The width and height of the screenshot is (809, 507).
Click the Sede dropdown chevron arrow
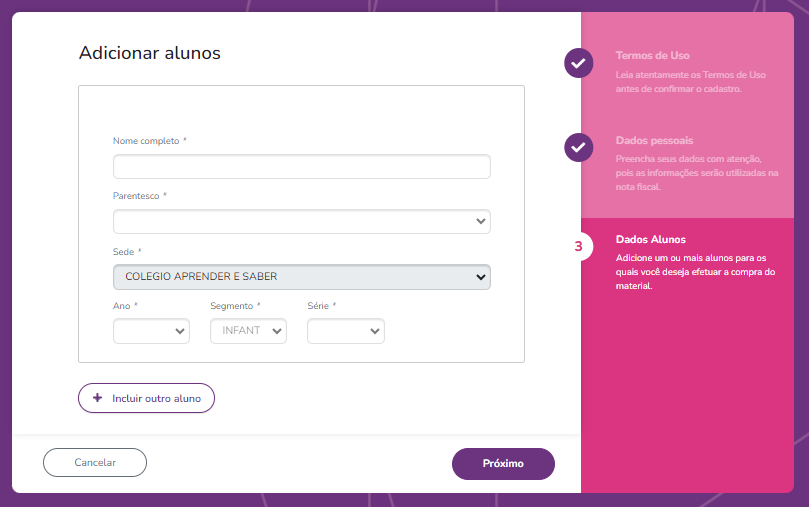click(480, 277)
